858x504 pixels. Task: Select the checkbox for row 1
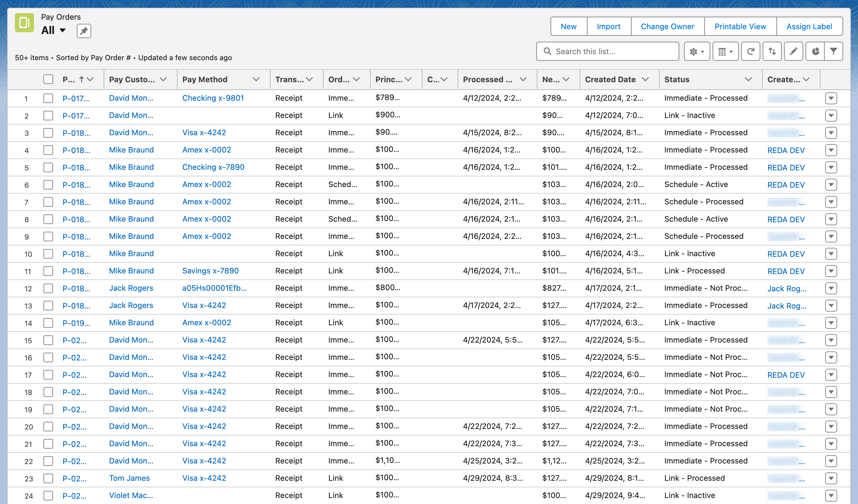click(48, 98)
